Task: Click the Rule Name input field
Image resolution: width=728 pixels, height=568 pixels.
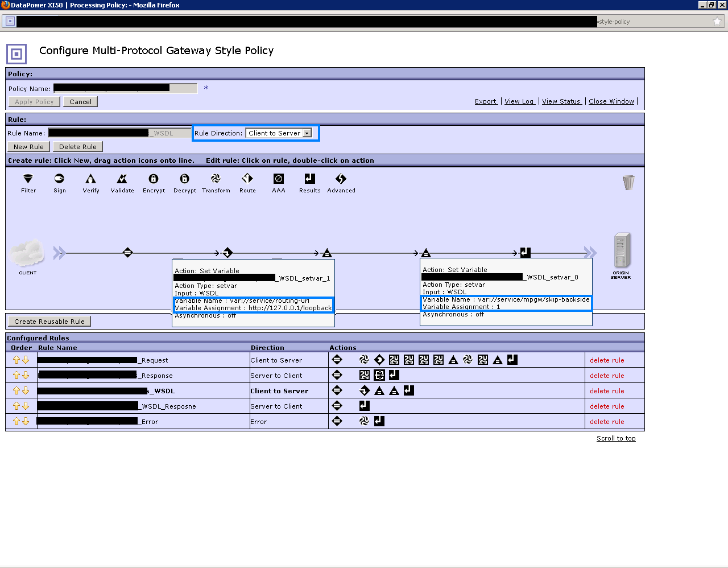Action: tap(119, 133)
